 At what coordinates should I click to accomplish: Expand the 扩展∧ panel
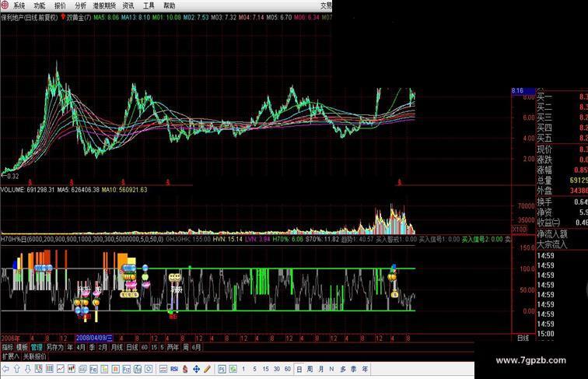(x=11, y=356)
